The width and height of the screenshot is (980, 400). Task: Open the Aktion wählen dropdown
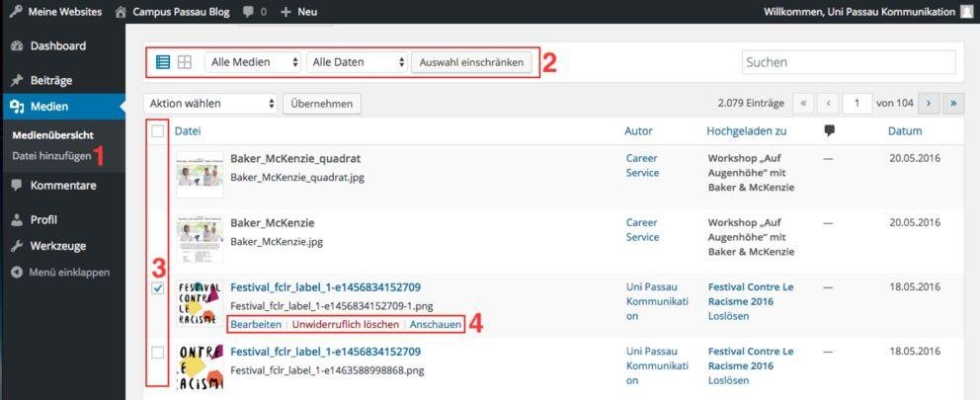[x=210, y=104]
